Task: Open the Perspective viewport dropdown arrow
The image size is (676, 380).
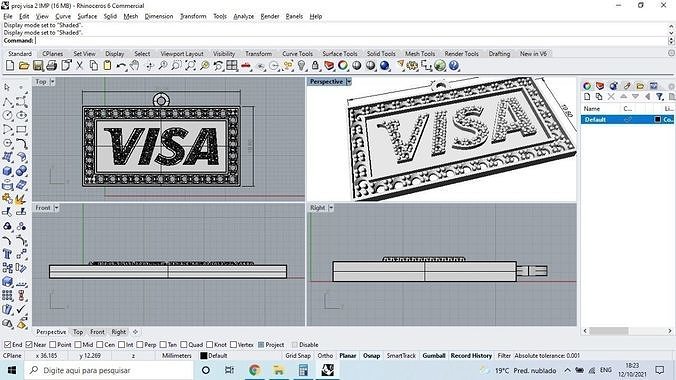Action: pos(348,82)
